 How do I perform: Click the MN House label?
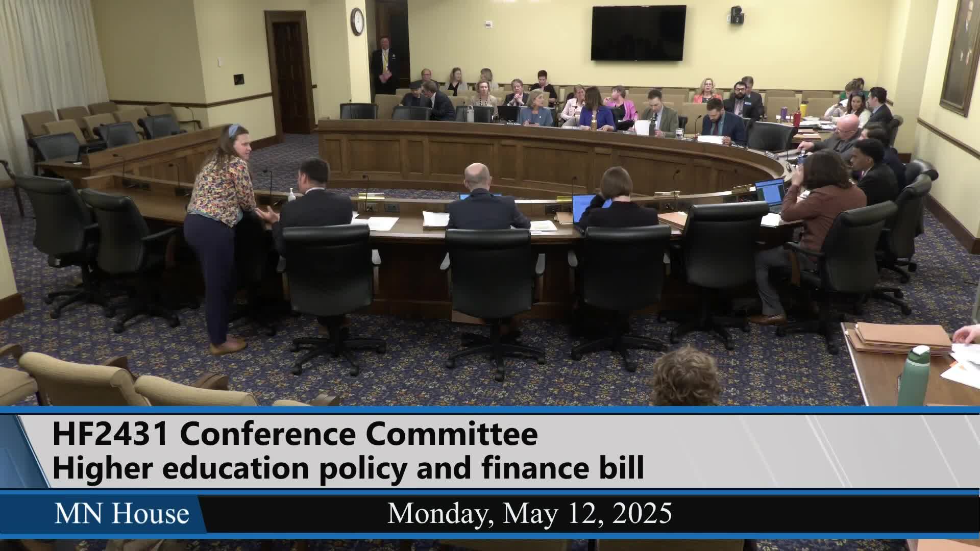121,513
